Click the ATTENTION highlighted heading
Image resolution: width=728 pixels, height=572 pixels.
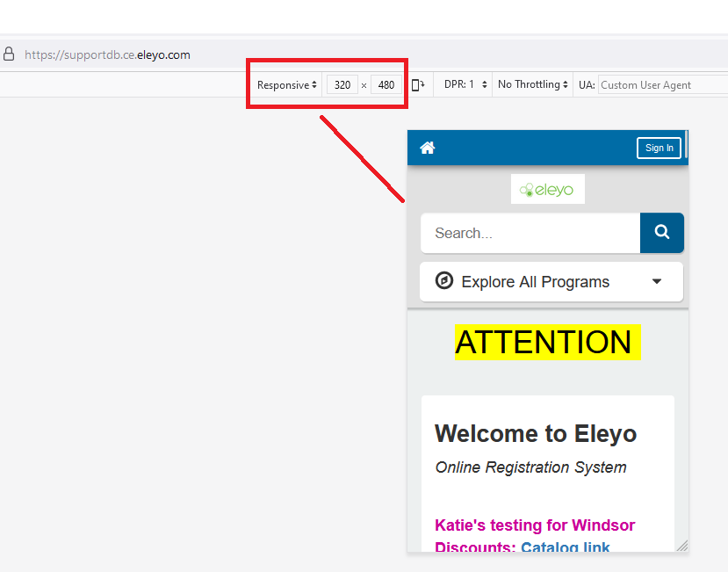click(547, 342)
